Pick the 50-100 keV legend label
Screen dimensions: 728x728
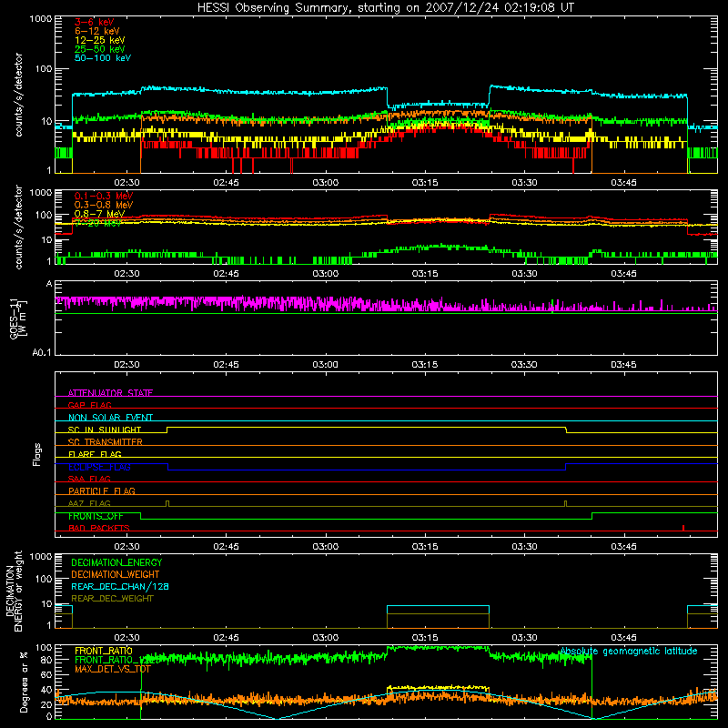(x=102, y=58)
